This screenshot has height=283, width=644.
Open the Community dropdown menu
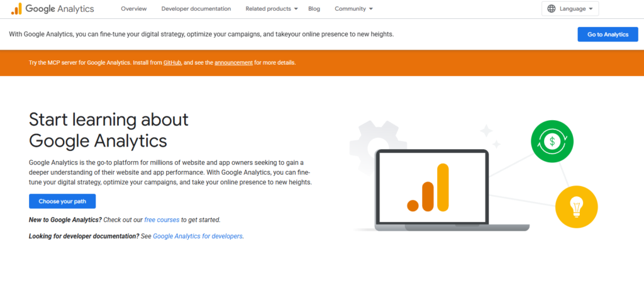tap(353, 9)
